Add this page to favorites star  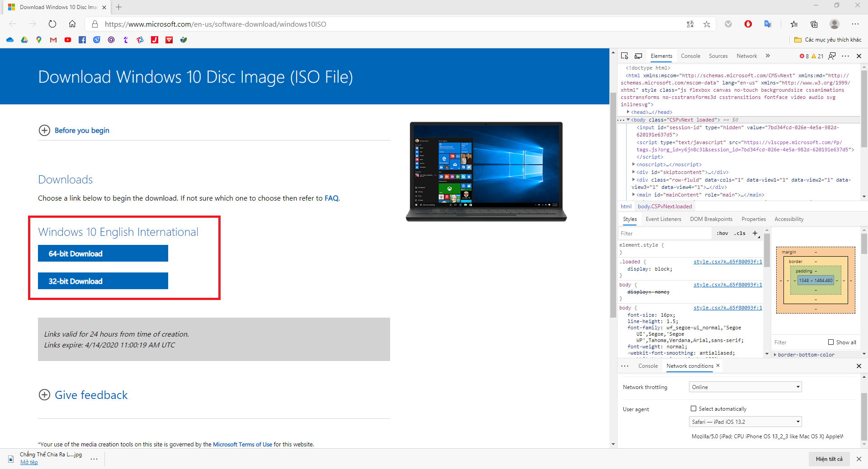707,24
